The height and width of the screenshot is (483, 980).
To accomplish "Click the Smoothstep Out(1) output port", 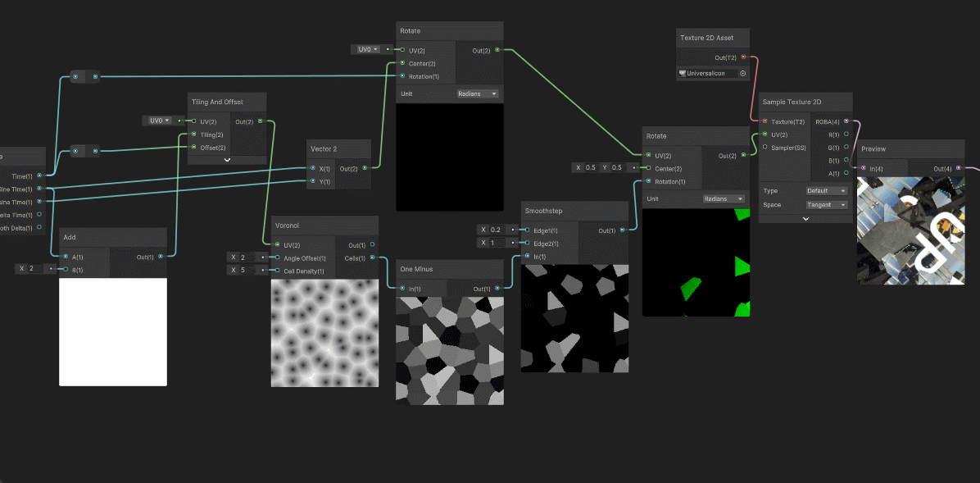I will (x=624, y=230).
